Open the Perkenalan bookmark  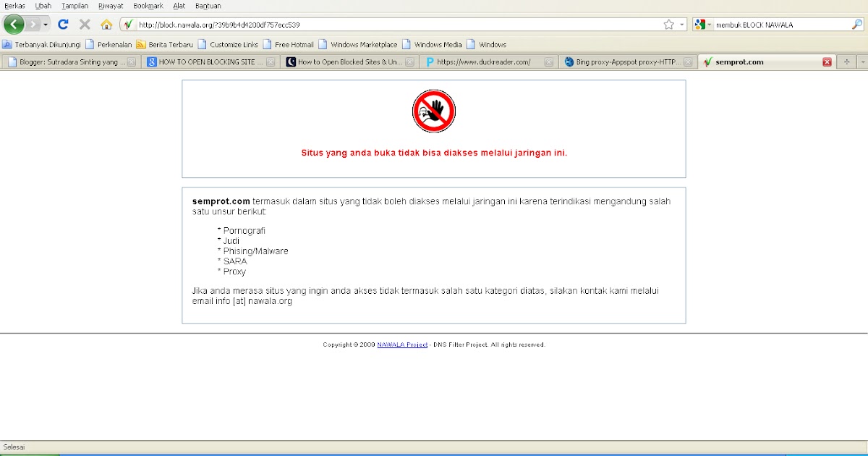109,44
